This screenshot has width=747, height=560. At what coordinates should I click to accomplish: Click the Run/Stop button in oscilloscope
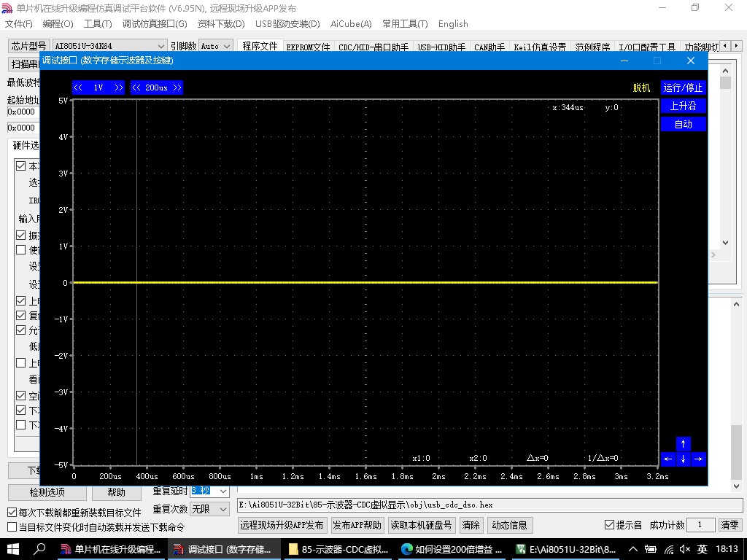[683, 87]
